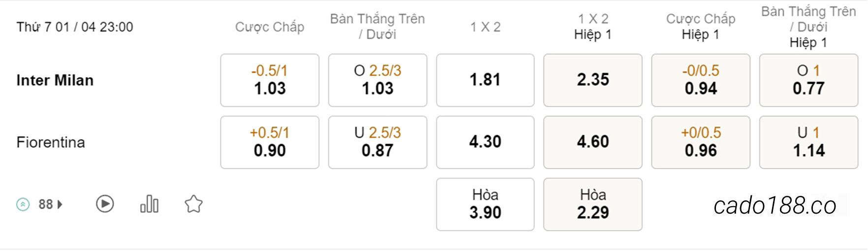868x251 pixels.
Task: Choose full-time draw Hòa 3.90
Action: click(x=485, y=204)
